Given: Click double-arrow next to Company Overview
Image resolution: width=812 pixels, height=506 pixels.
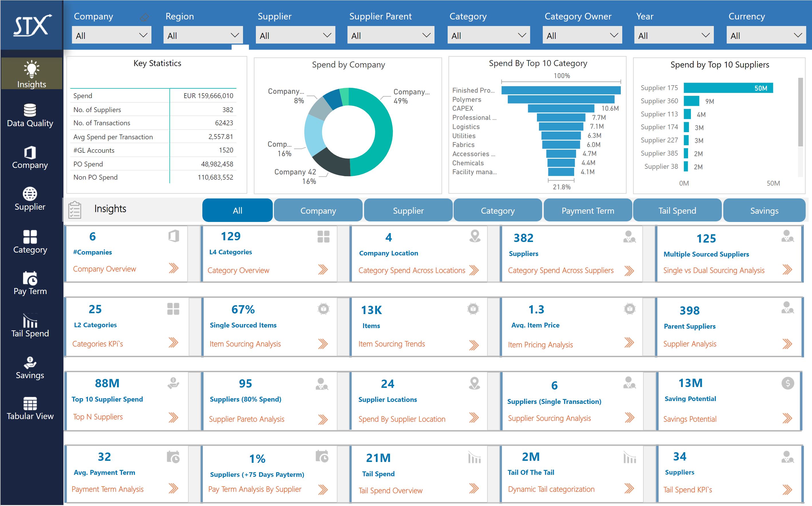Looking at the screenshot, I should [173, 268].
